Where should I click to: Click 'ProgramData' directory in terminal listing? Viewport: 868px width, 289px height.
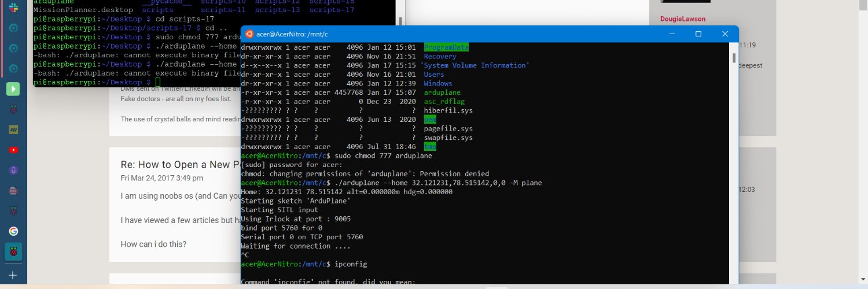point(446,47)
